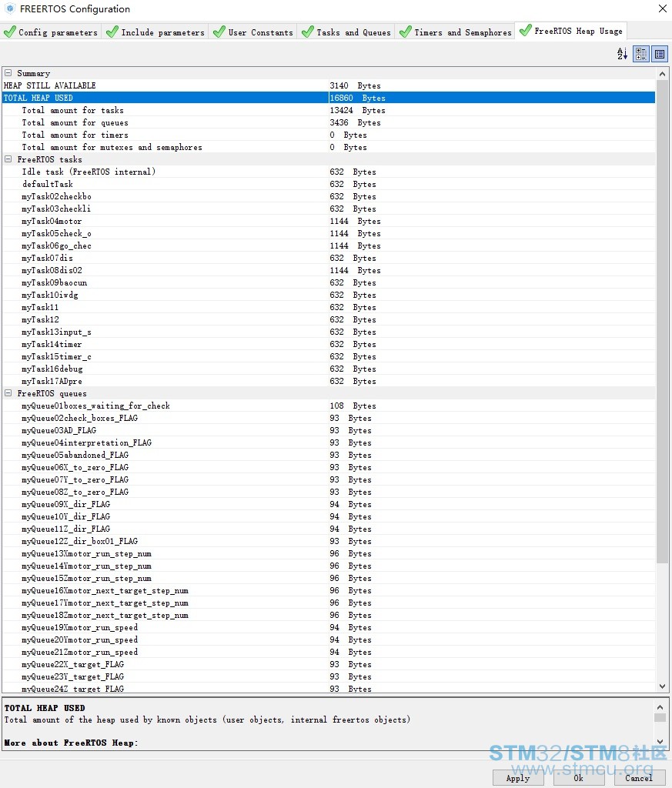Select myQueue17Ymotor_next_target_step_num row
This screenshot has height=788, width=672.
click(x=329, y=603)
